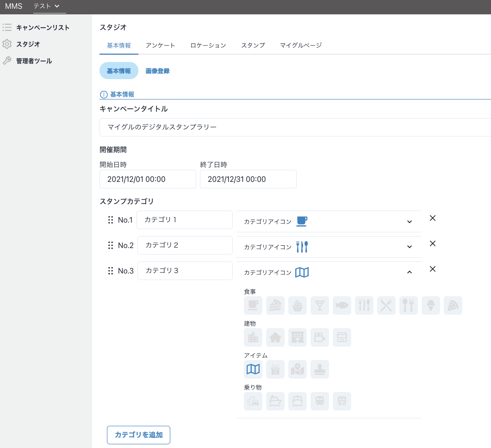Image resolution: width=491 pixels, height=448 pixels.
Task: Go to 画像登録 sub-section
Action: pyautogui.click(x=157, y=71)
